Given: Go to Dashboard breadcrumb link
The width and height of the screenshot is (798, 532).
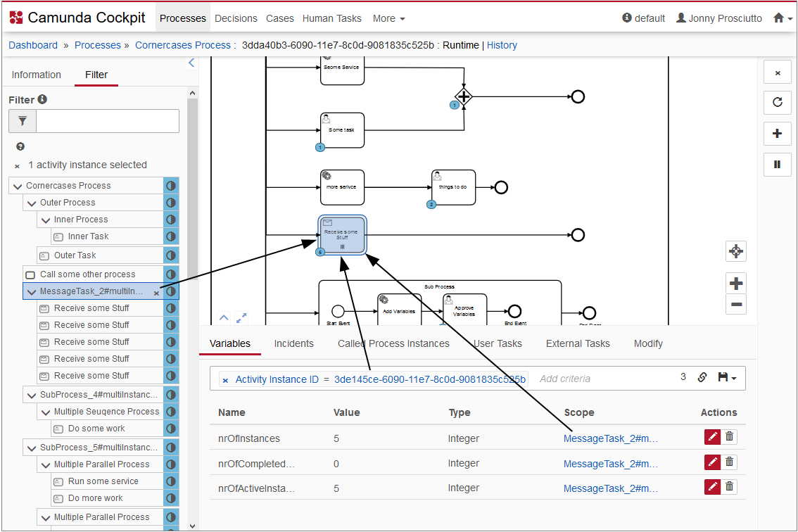Looking at the screenshot, I should [33, 45].
